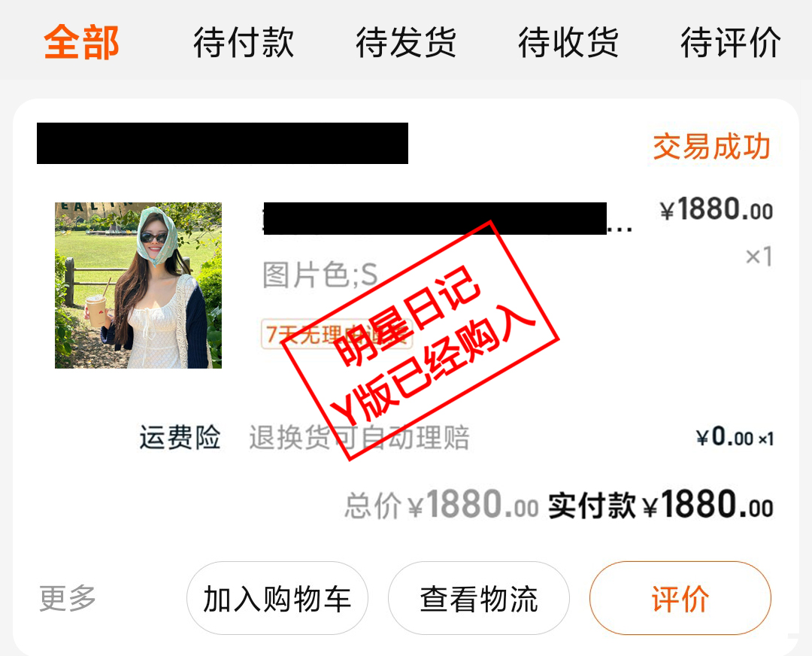
Task: Open the 待评价 tab
Action: [731, 42]
